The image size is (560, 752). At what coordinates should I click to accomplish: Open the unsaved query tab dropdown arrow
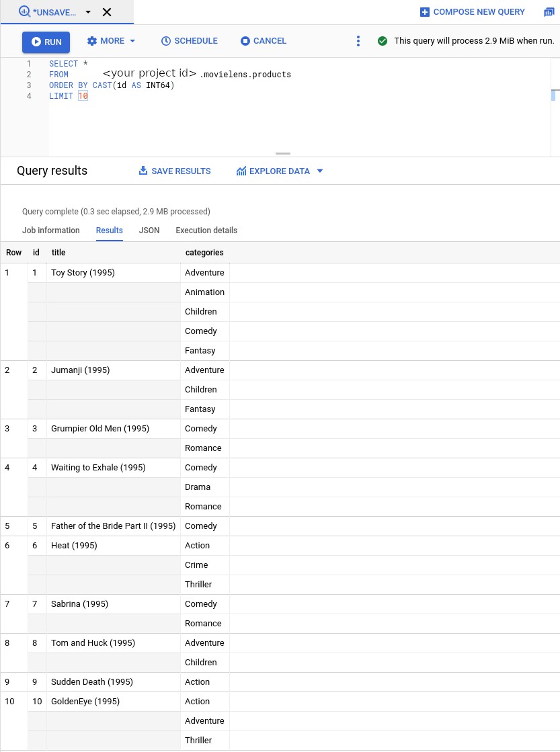87,11
